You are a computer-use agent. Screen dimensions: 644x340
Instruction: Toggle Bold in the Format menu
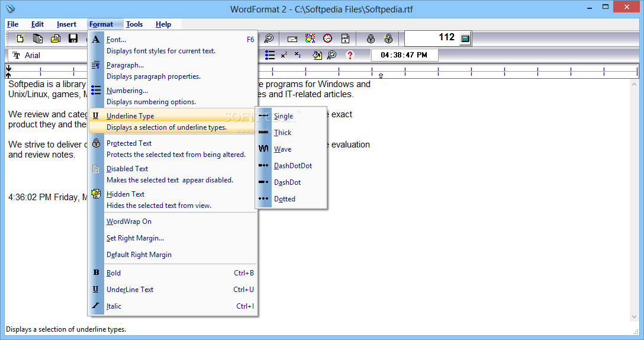173,272
